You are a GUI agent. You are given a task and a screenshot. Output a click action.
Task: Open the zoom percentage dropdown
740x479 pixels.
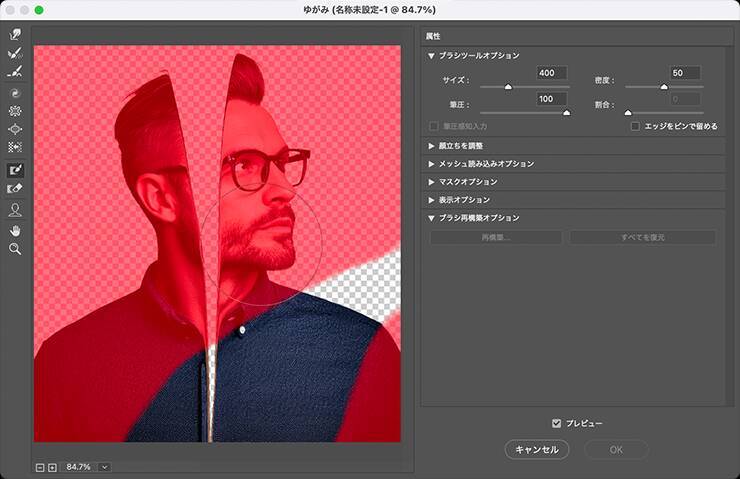(x=104, y=467)
